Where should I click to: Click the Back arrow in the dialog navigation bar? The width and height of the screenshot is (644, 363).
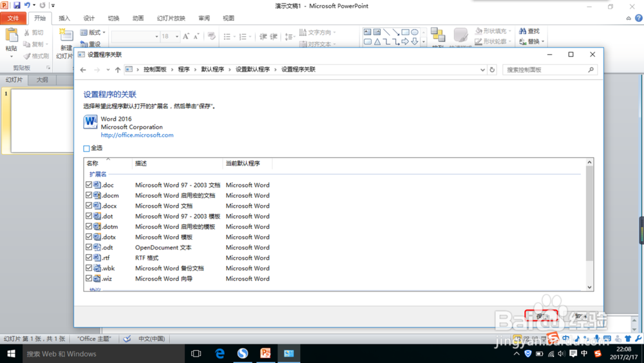point(83,70)
